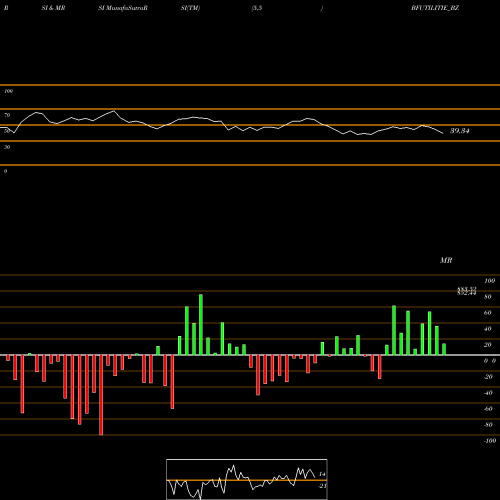Click the value 14 in mini chart

tap(322, 474)
